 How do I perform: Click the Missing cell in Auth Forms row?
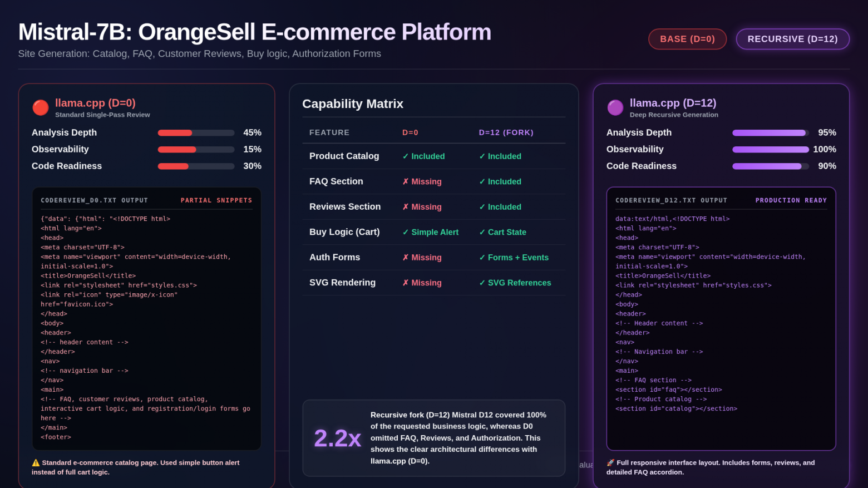coord(422,258)
